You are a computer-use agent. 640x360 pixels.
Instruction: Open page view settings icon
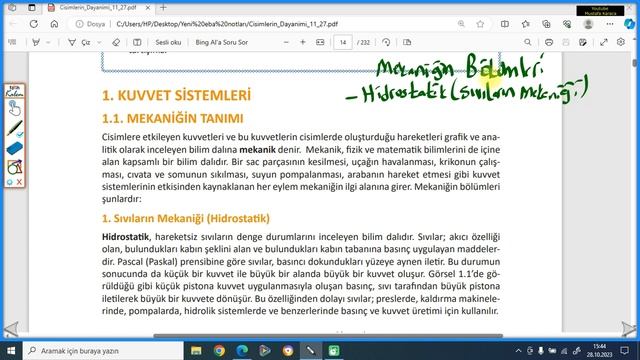[407, 42]
